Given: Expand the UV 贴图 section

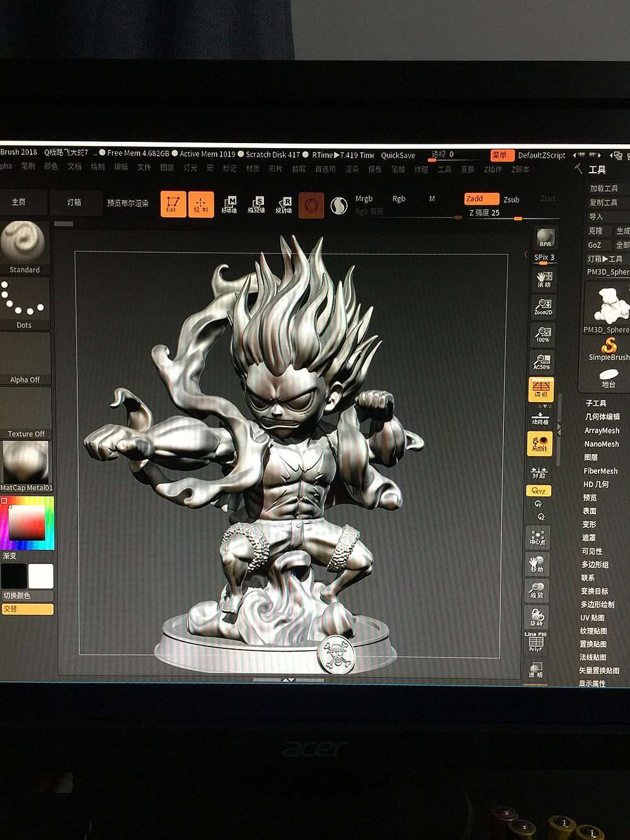Looking at the screenshot, I should coord(592,618).
